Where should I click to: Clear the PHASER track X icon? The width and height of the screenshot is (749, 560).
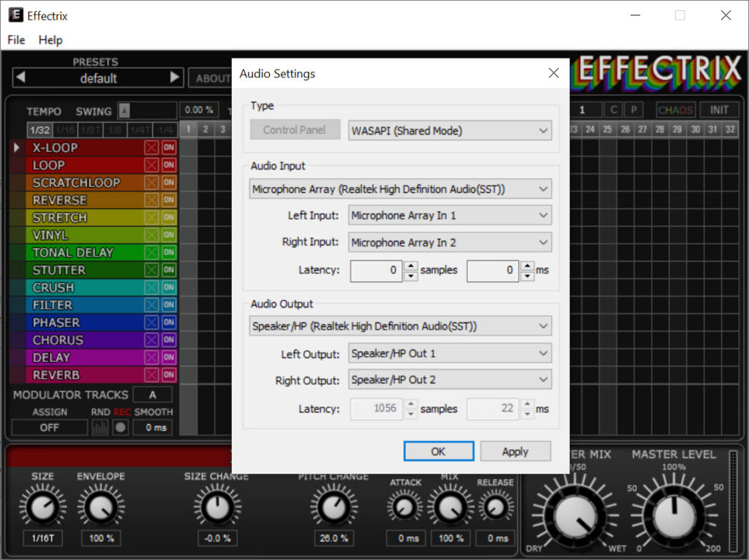[x=151, y=322]
